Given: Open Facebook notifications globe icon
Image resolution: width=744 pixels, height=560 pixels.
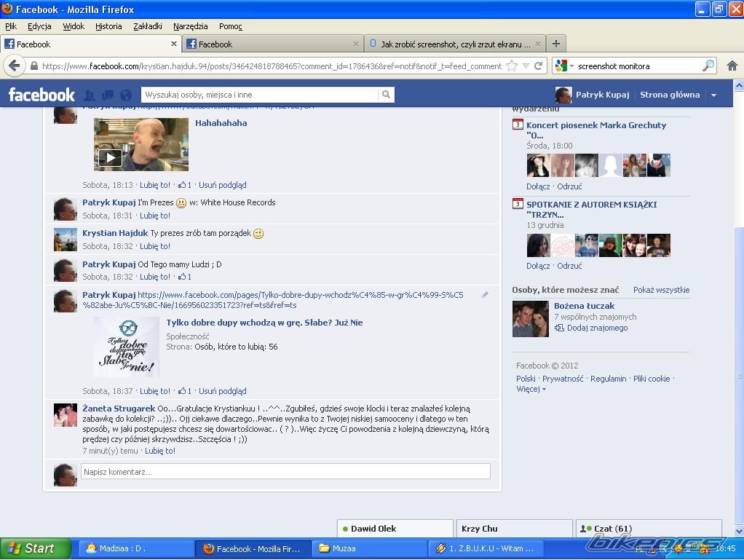Looking at the screenshot, I should [x=126, y=95].
